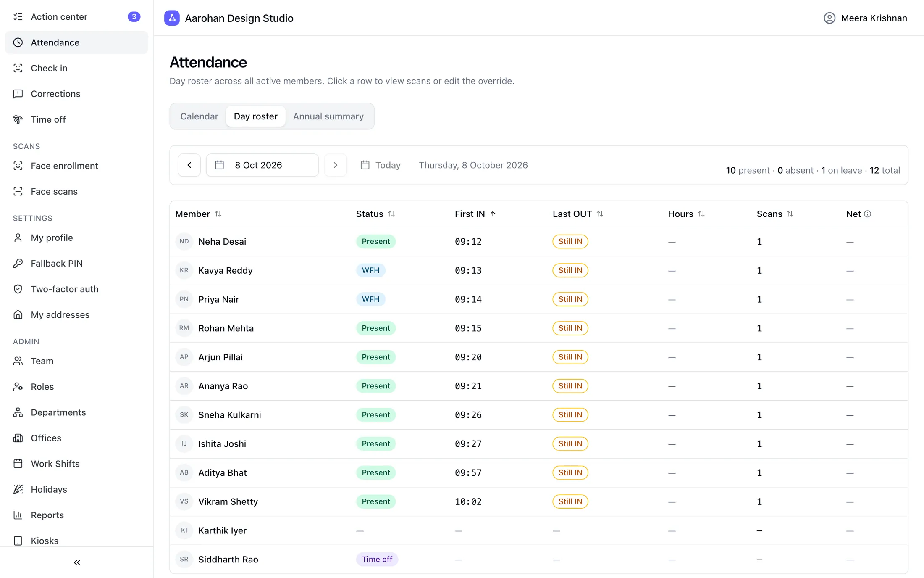This screenshot has height=578, width=924.
Task: Go to the previous day
Action: pos(189,165)
